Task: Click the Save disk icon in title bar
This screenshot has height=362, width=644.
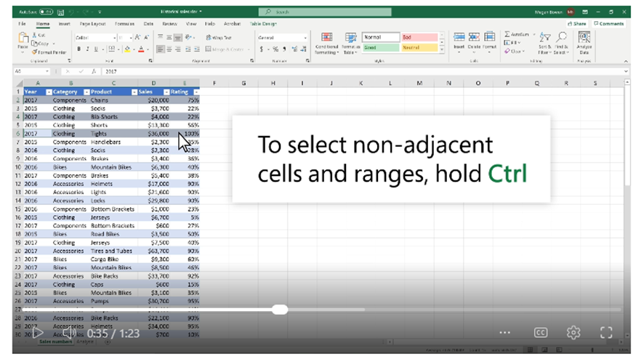Action: click(x=60, y=12)
